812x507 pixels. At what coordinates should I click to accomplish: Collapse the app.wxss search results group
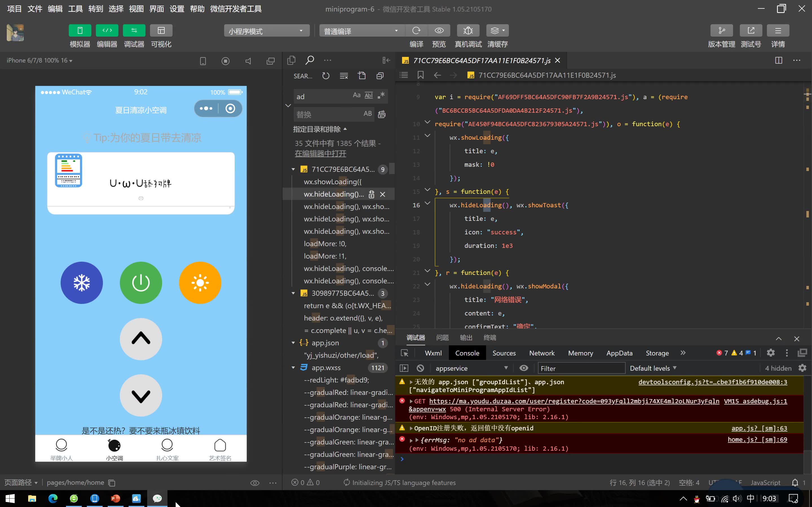tap(293, 368)
